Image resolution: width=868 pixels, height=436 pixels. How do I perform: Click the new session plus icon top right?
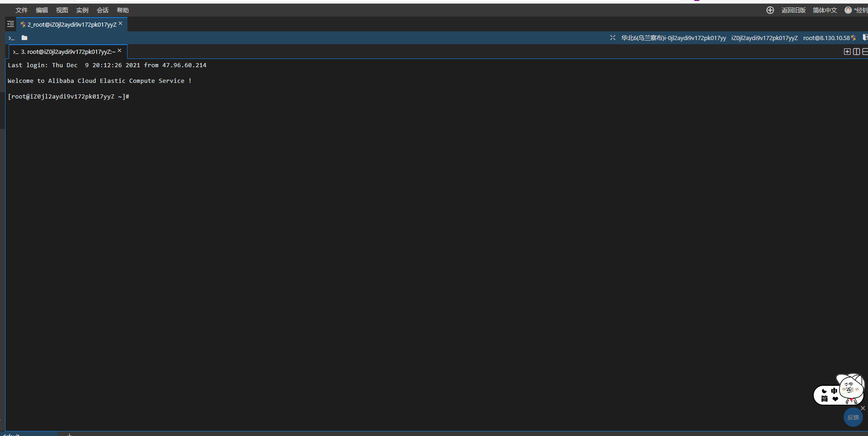pyautogui.click(x=770, y=10)
